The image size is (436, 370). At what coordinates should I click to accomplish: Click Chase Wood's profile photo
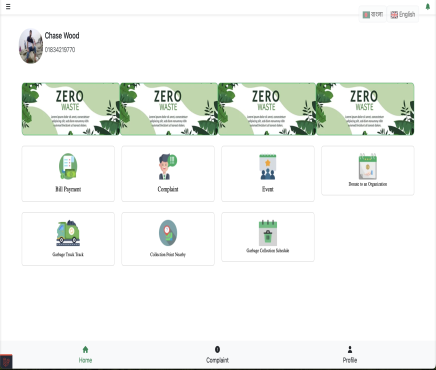tap(31, 46)
